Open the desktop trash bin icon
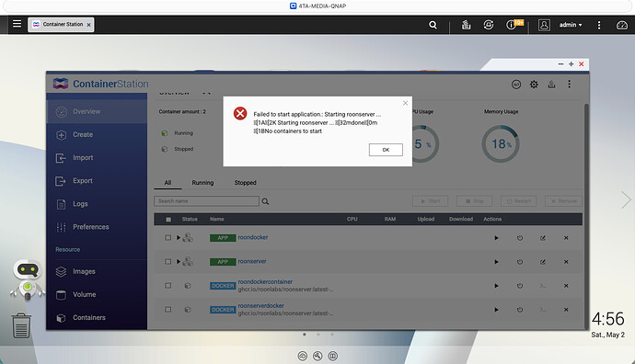The image size is (635, 364). (21, 325)
